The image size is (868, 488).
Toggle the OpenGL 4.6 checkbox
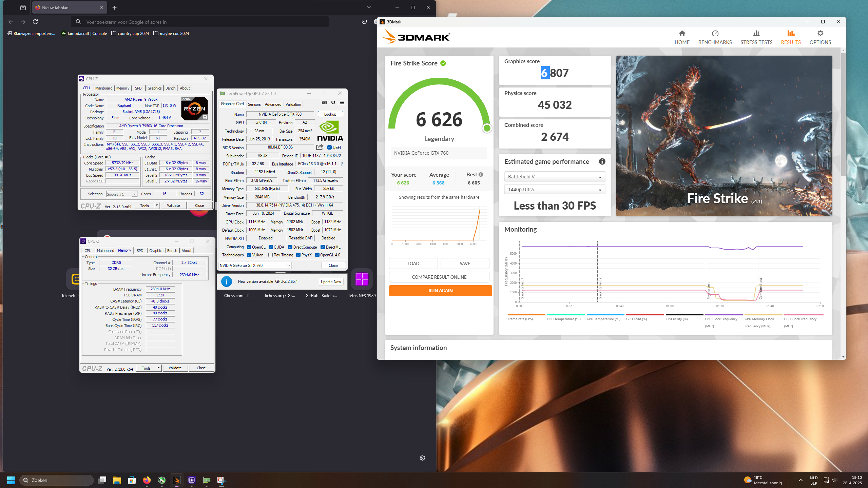coord(317,255)
